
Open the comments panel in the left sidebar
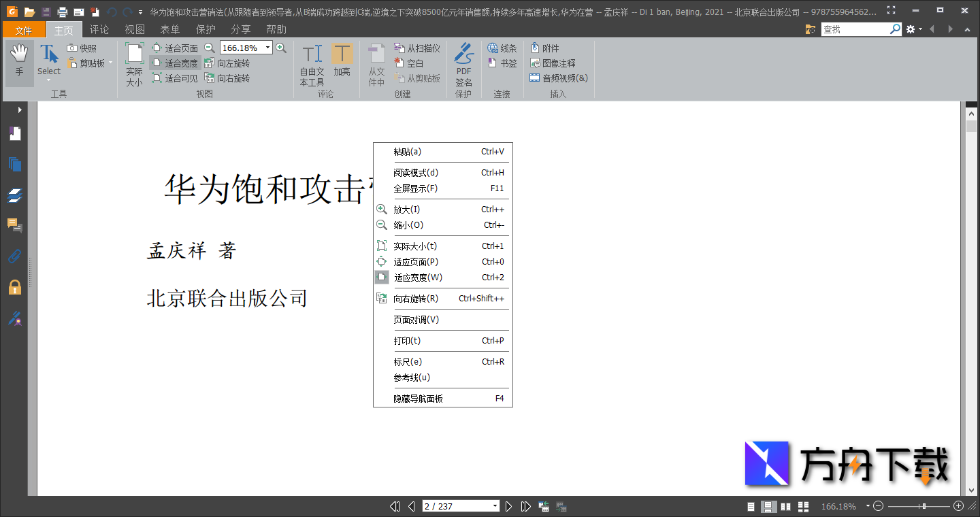pyautogui.click(x=15, y=225)
